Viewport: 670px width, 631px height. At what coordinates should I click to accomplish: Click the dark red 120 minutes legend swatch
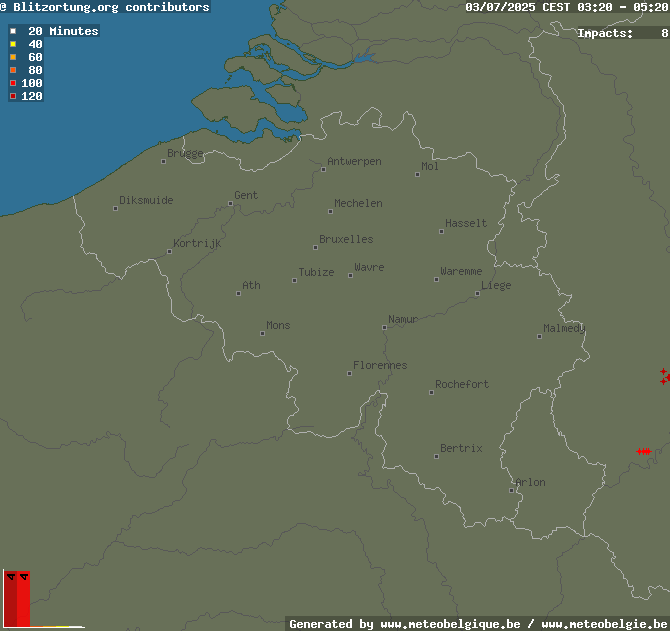coord(13,96)
